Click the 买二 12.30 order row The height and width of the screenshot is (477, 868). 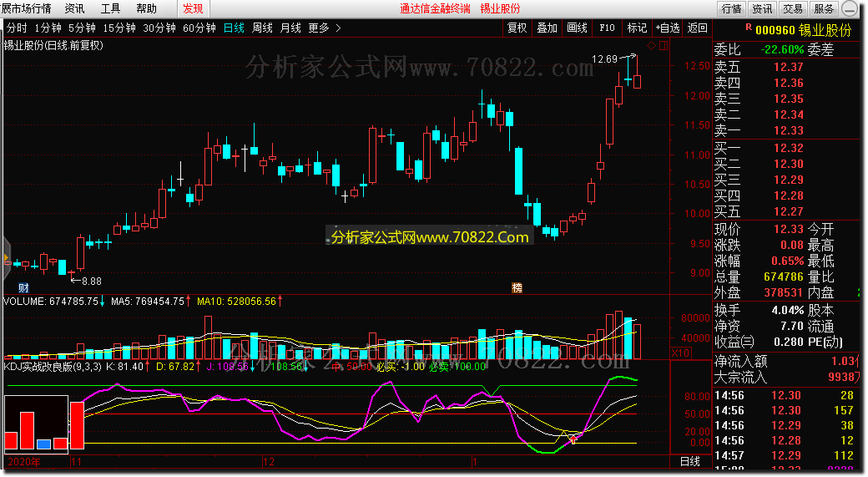point(786,164)
